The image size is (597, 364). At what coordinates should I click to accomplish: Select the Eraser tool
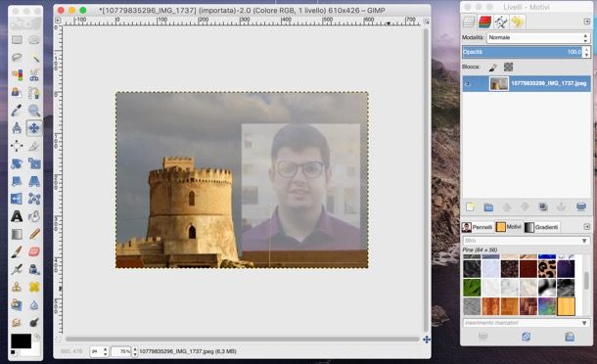[x=34, y=251]
